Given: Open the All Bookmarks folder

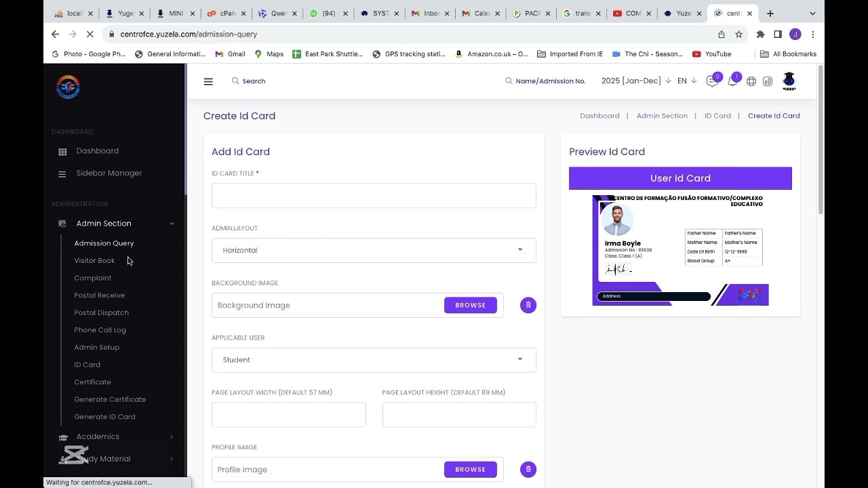Looking at the screenshot, I should tap(788, 54).
